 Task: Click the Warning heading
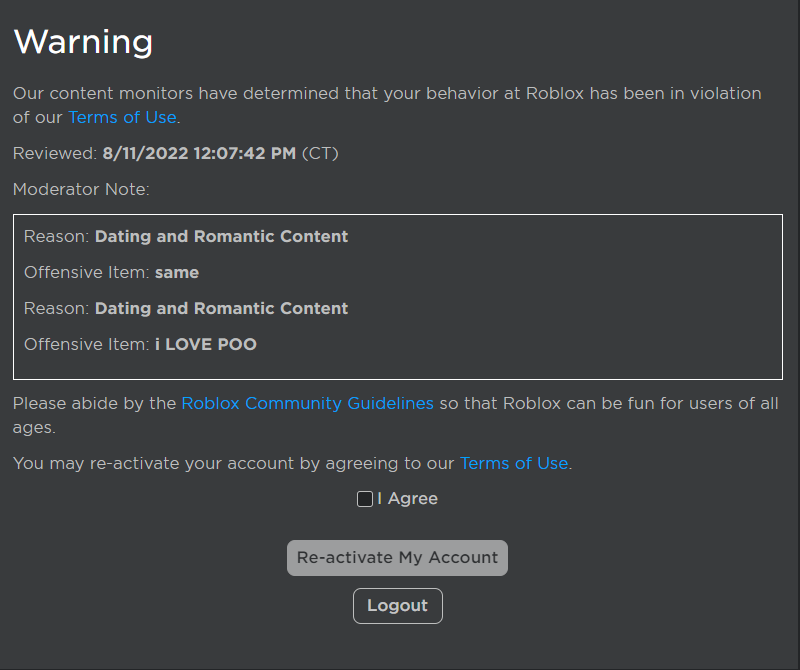point(83,42)
